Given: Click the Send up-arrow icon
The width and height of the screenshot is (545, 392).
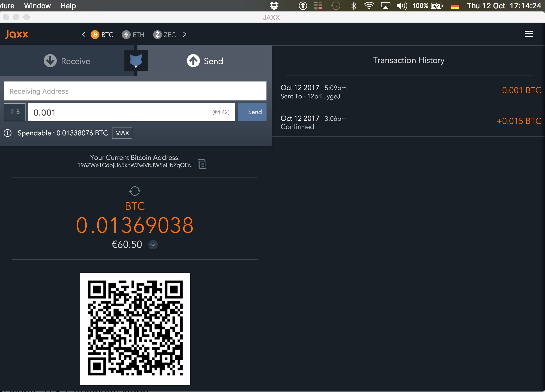Looking at the screenshot, I should pos(193,61).
